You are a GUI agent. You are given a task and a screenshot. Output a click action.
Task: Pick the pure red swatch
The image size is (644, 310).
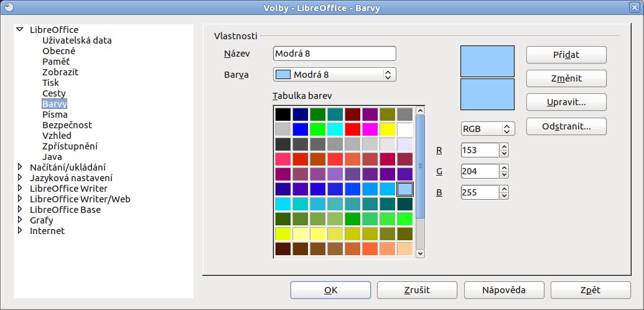pyautogui.click(x=352, y=129)
